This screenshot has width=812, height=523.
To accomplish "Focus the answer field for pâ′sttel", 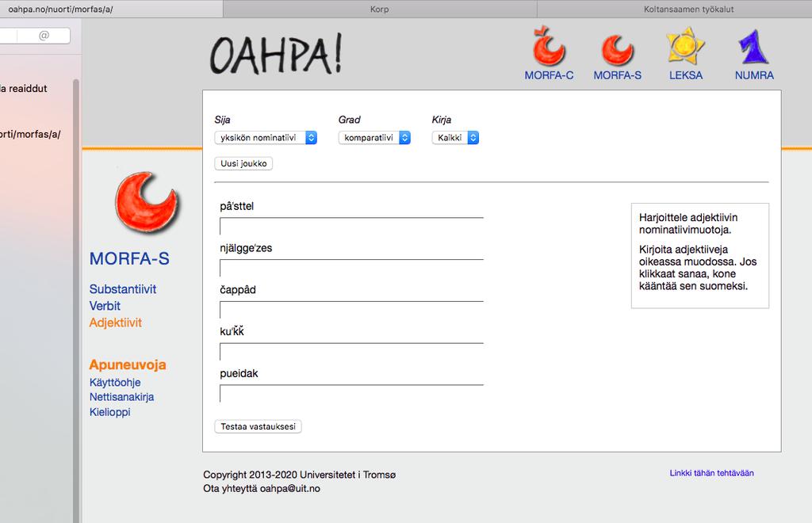I will point(351,226).
